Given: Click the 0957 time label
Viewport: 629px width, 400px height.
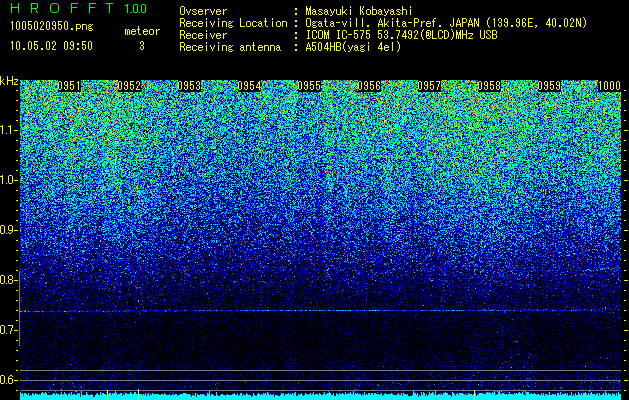Looking at the screenshot, I should point(429,86).
